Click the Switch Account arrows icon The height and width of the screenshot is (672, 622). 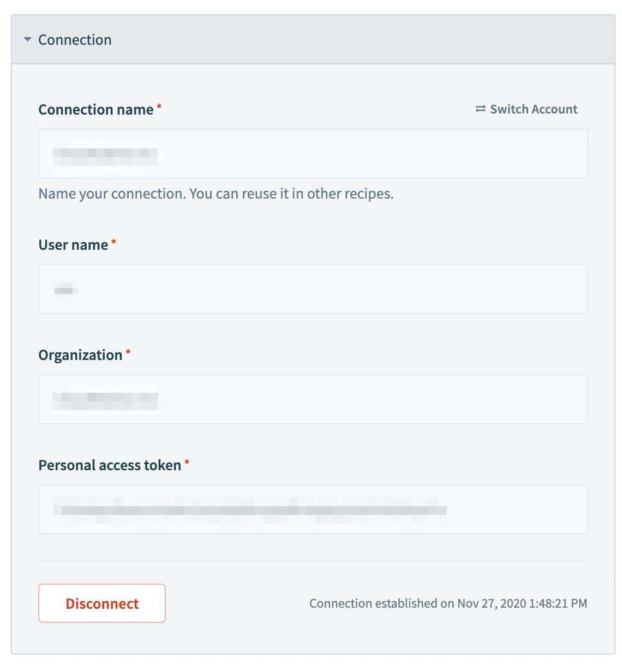point(480,109)
